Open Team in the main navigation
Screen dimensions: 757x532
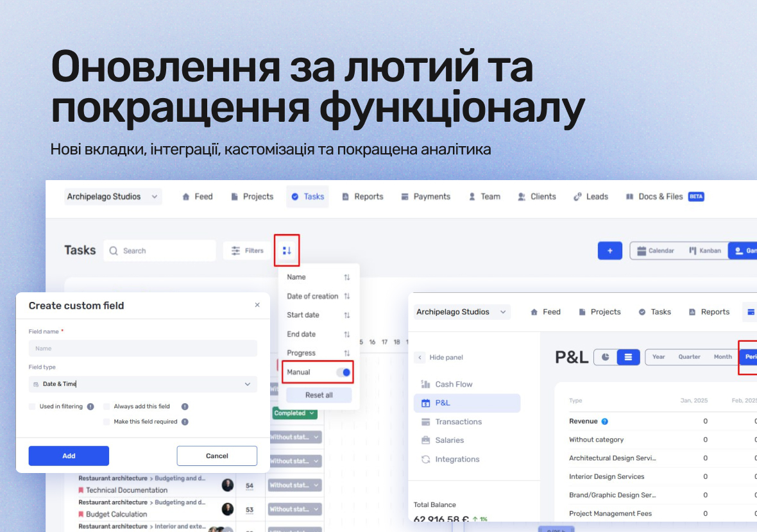[x=484, y=197]
